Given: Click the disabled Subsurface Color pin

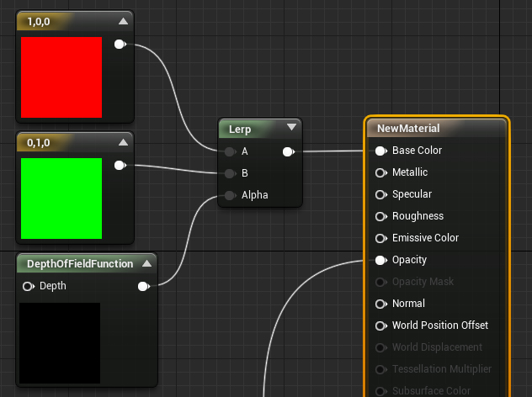Looking at the screenshot, I should point(381,391).
